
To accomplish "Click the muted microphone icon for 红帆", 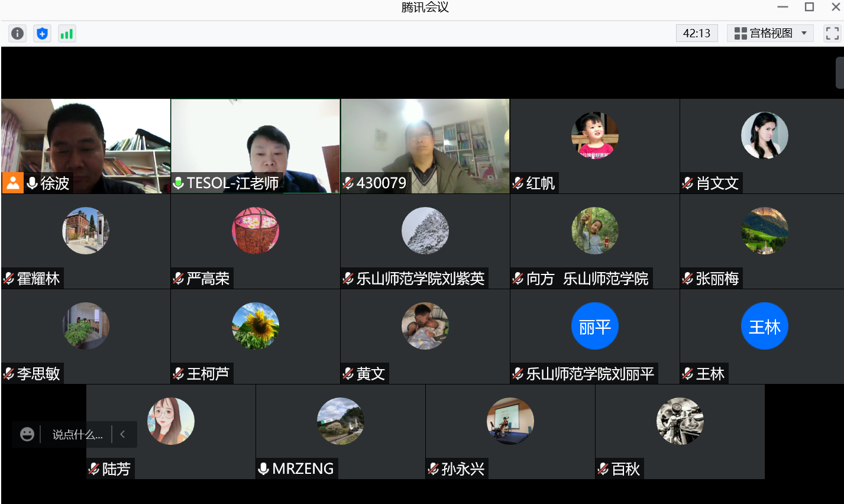I will (518, 183).
